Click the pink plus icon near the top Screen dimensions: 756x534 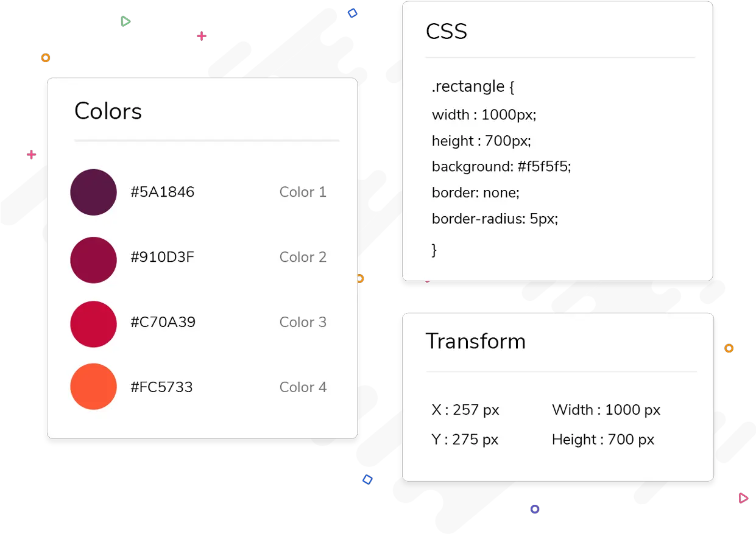coord(202,36)
